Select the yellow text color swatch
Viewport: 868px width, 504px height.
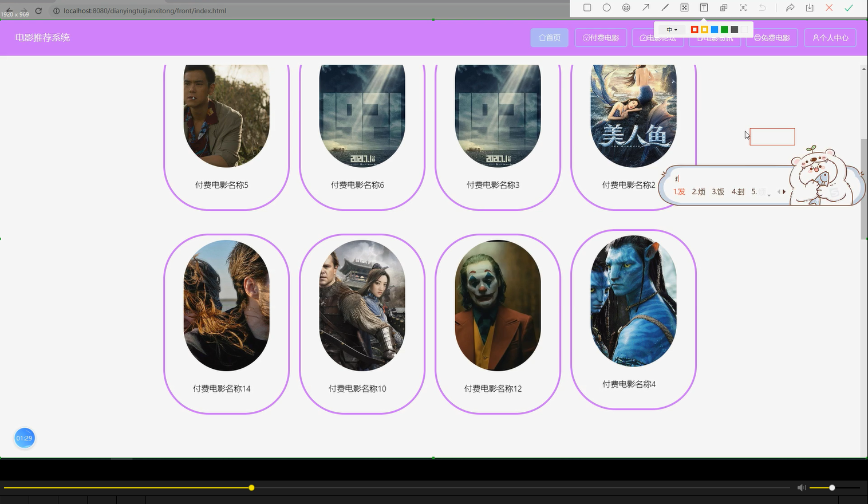704,29
